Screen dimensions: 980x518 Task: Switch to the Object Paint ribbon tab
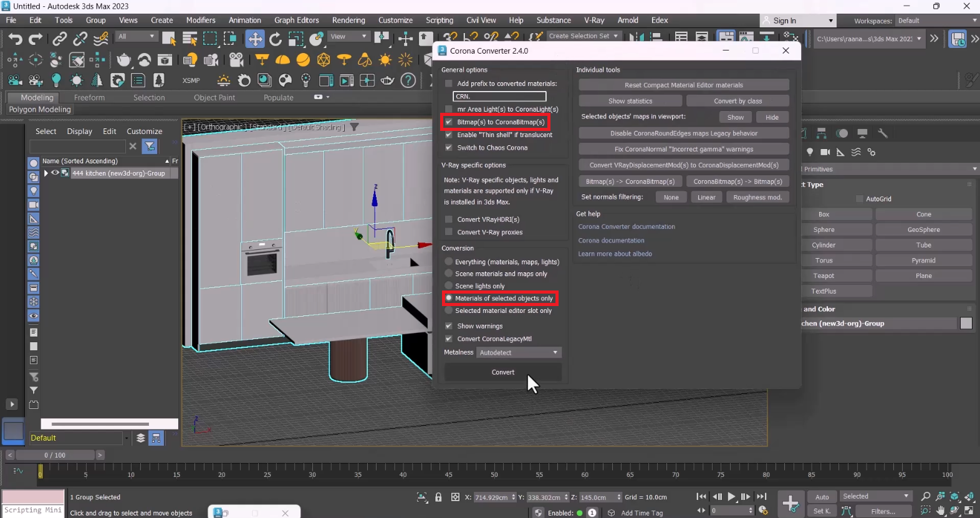pyautogui.click(x=214, y=97)
